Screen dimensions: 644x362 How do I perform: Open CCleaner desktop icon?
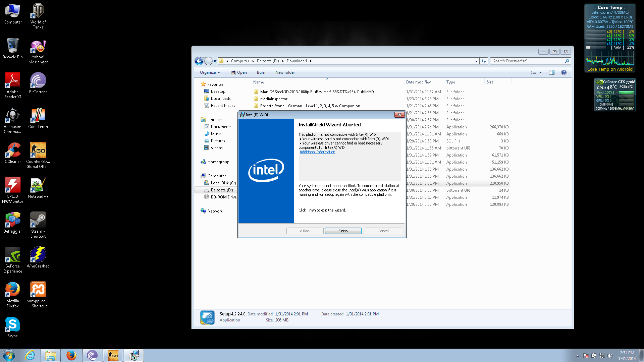tap(13, 153)
